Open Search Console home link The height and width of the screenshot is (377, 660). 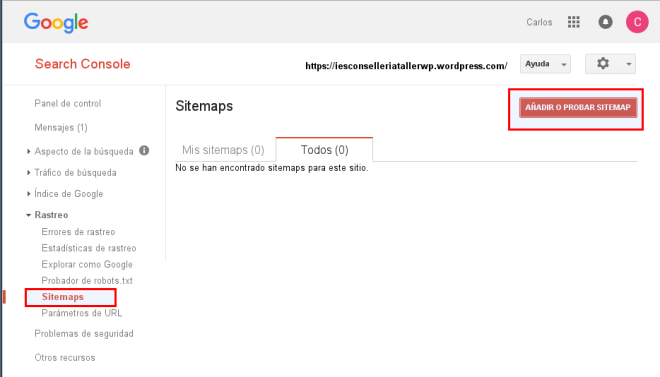(82, 64)
